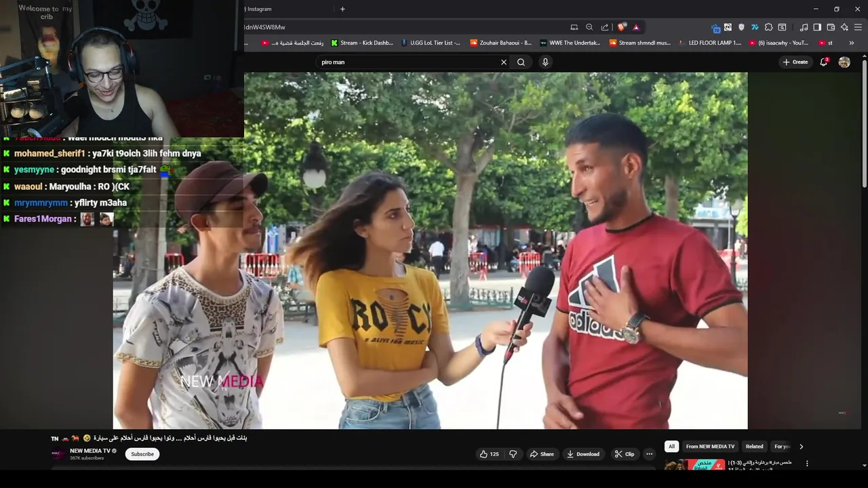The height and width of the screenshot is (488, 868).
Task: Click the Clip scissors button
Action: pos(625,454)
